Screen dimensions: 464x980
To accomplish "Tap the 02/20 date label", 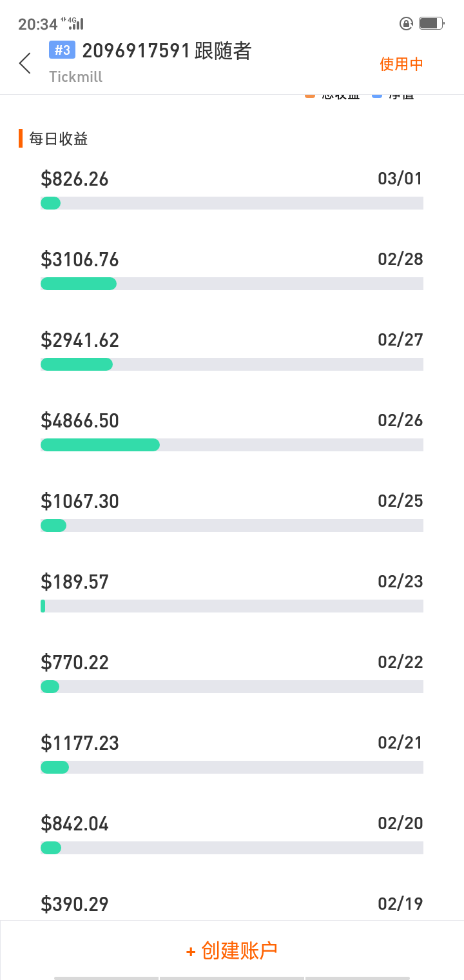I will [400, 823].
